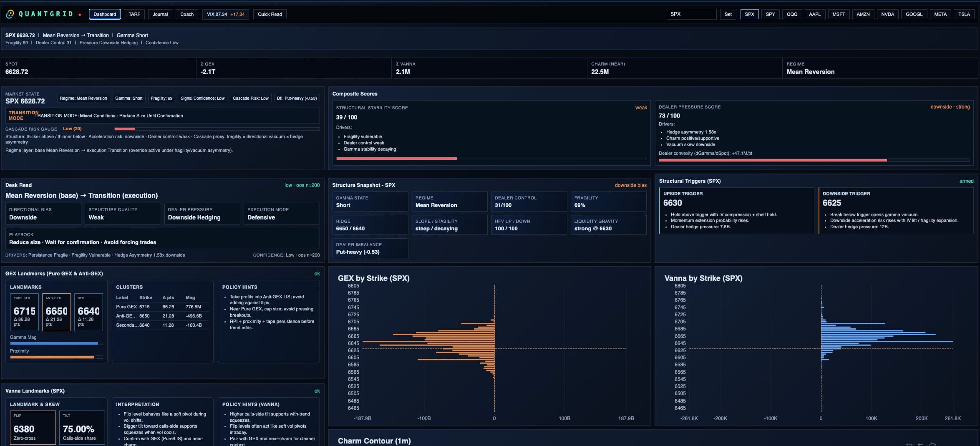Click the Downside Trigger 6625 panel
Viewport: 980px width, 446px height.
895,210
